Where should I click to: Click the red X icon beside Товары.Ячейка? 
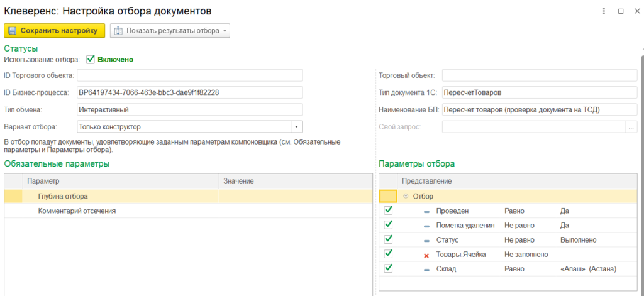coord(426,255)
